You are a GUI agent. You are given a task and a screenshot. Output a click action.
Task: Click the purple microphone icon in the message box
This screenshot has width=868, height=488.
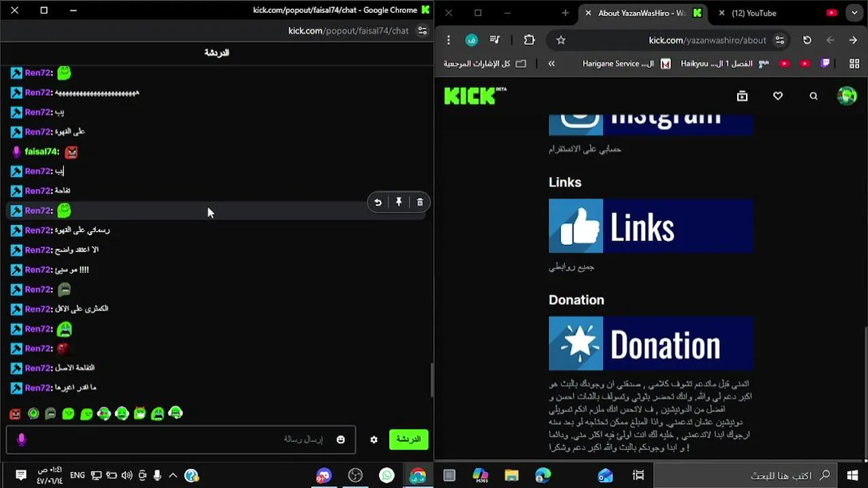click(21, 439)
